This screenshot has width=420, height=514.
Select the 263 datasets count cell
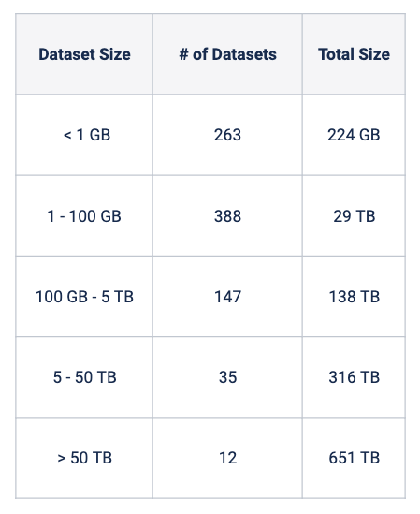point(227,135)
